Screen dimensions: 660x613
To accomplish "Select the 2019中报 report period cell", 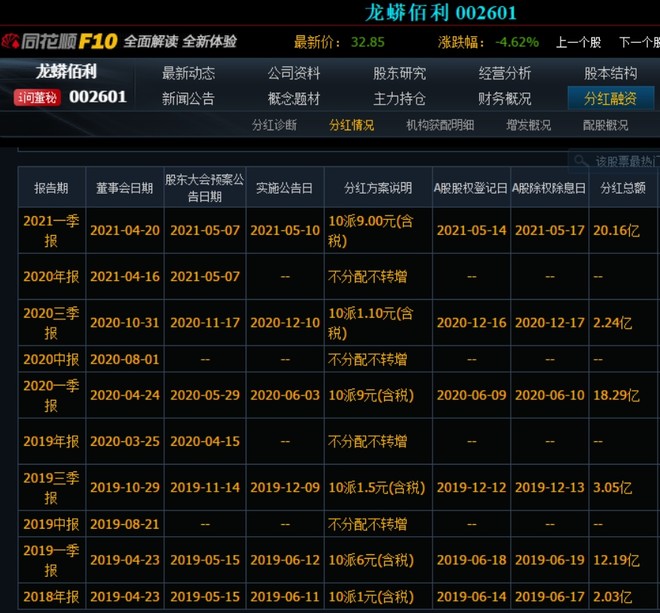I will [x=51, y=524].
